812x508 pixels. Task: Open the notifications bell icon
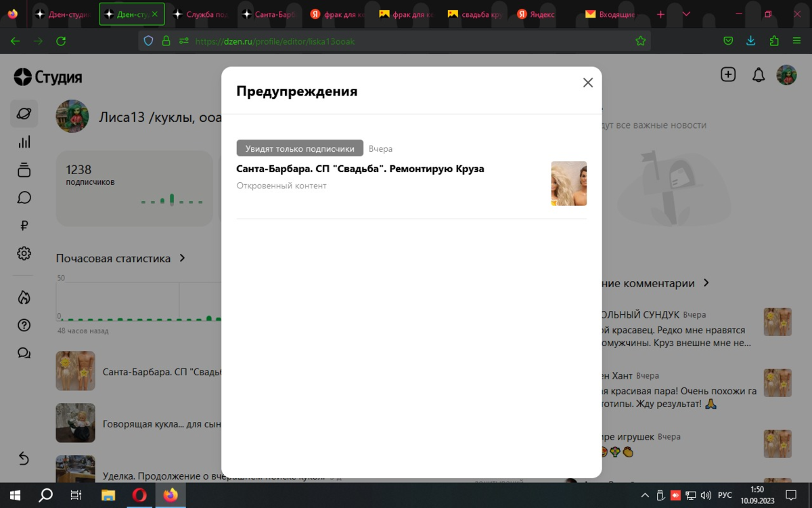pos(759,75)
